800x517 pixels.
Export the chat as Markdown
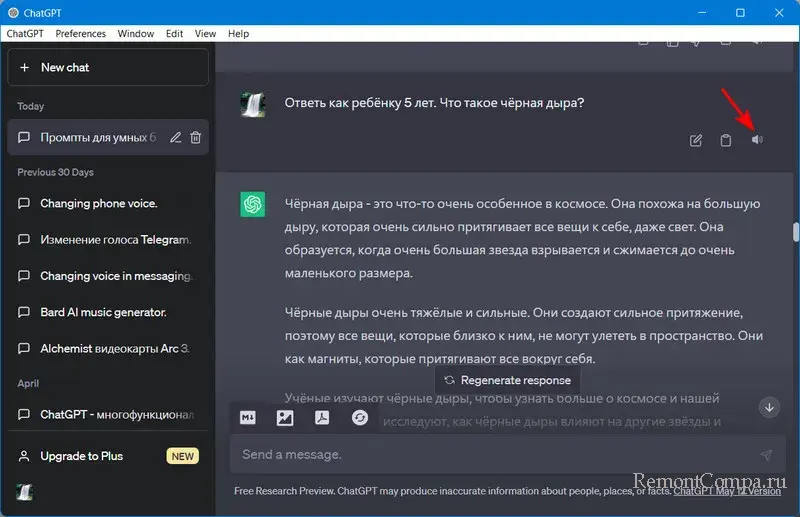[249, 418]
